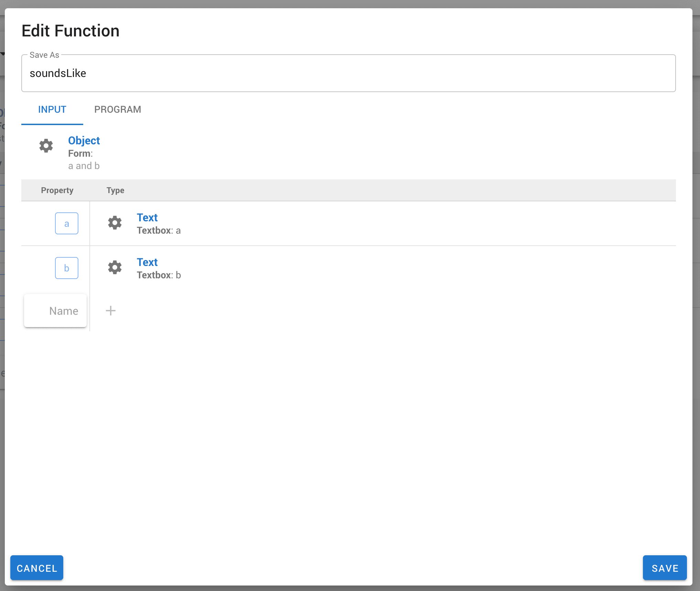
Task: Open the Text type link for property a
Action: click(147, 218)
